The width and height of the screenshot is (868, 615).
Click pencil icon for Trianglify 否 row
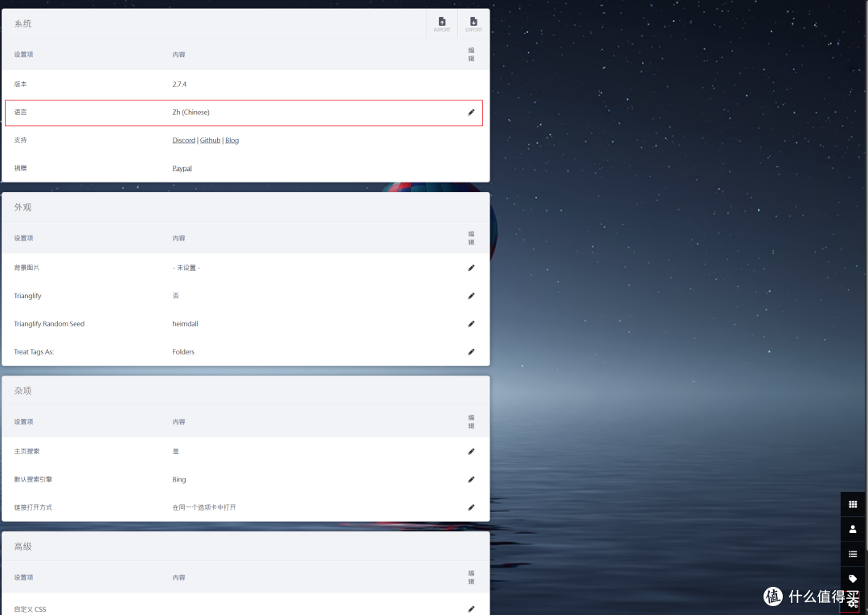(471, 296)
